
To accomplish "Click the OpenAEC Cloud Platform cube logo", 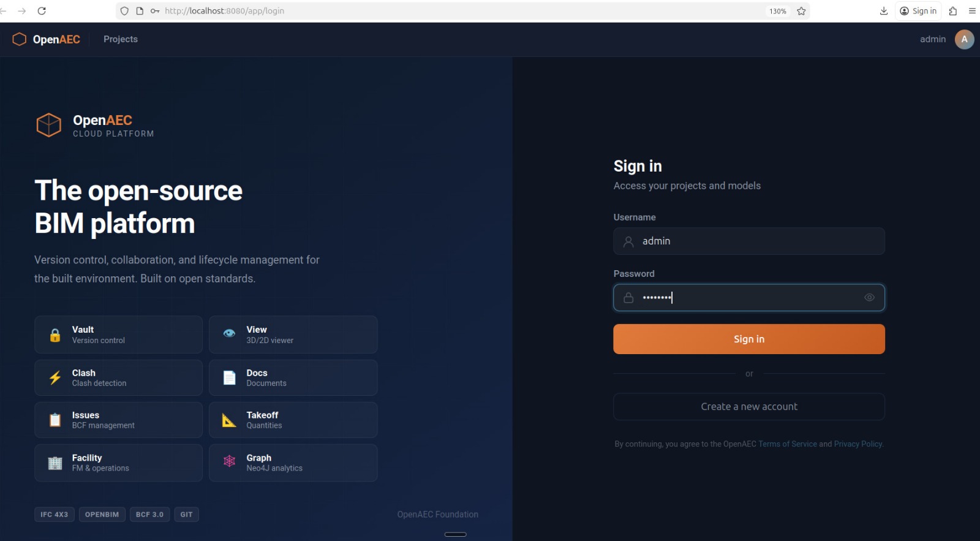I will pos(49,125).
